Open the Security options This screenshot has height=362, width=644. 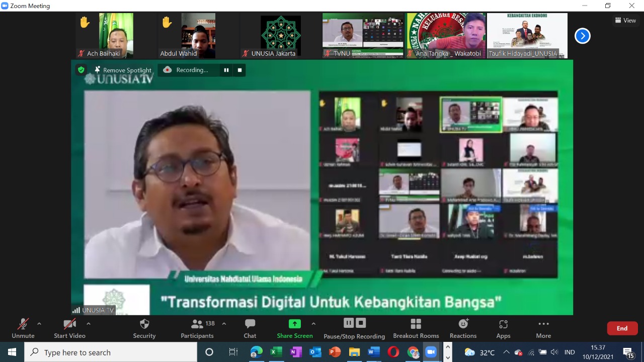tap(144, 327)
